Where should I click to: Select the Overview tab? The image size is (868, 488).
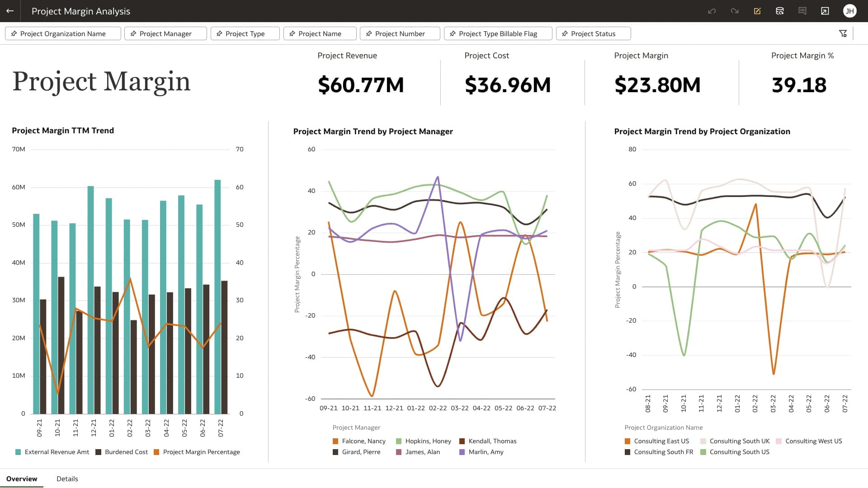(22, 479)
